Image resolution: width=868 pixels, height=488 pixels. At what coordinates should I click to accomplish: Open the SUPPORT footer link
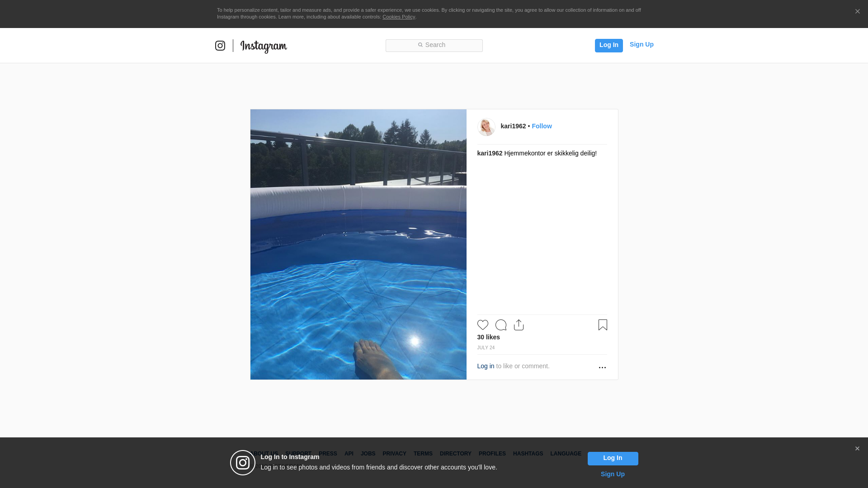coord(298,453)
